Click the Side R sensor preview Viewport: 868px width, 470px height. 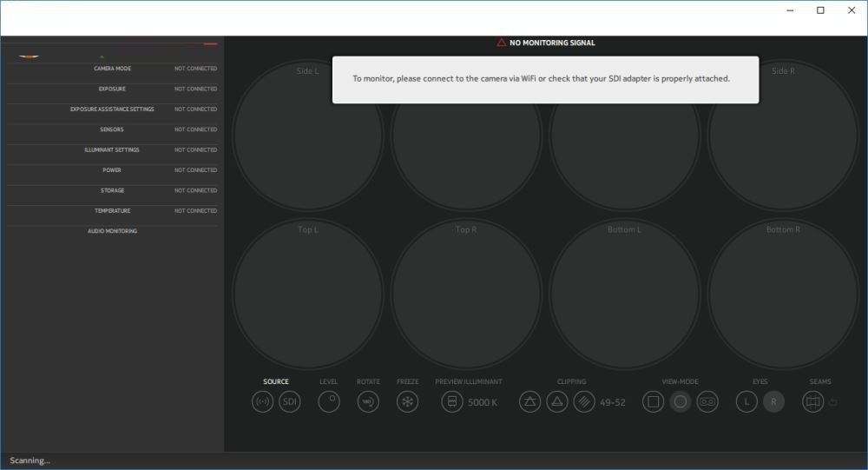(x=783, y=136)
